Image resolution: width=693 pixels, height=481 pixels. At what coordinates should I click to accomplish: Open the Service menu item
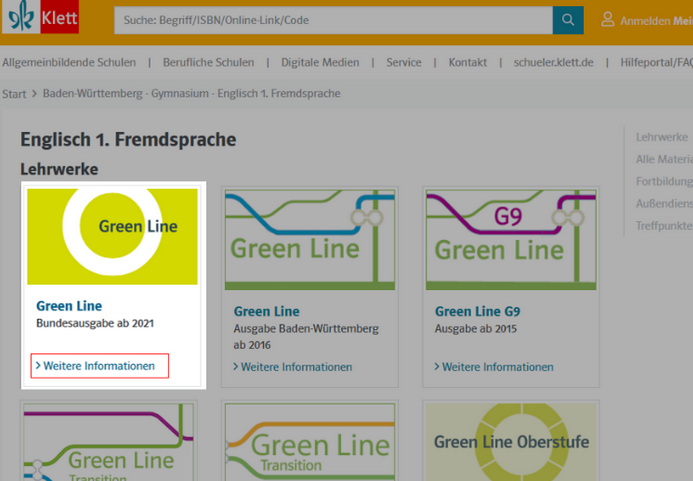404,62
